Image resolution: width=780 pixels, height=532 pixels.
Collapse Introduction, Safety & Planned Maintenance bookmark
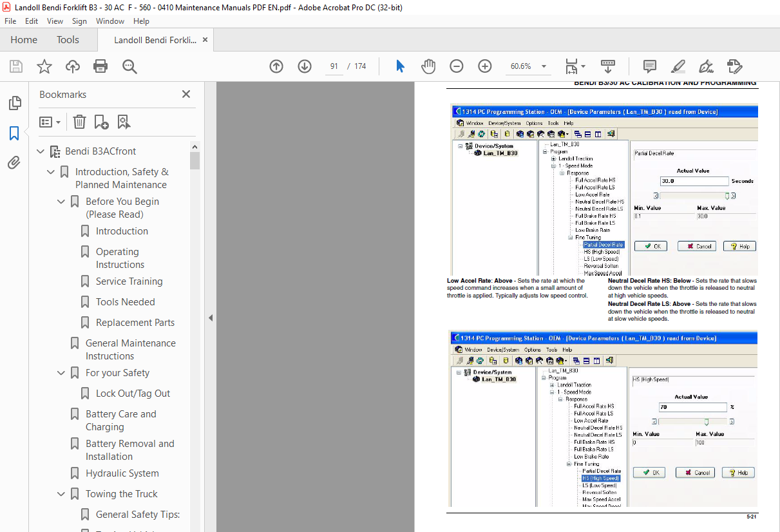[x=52, y=172]
